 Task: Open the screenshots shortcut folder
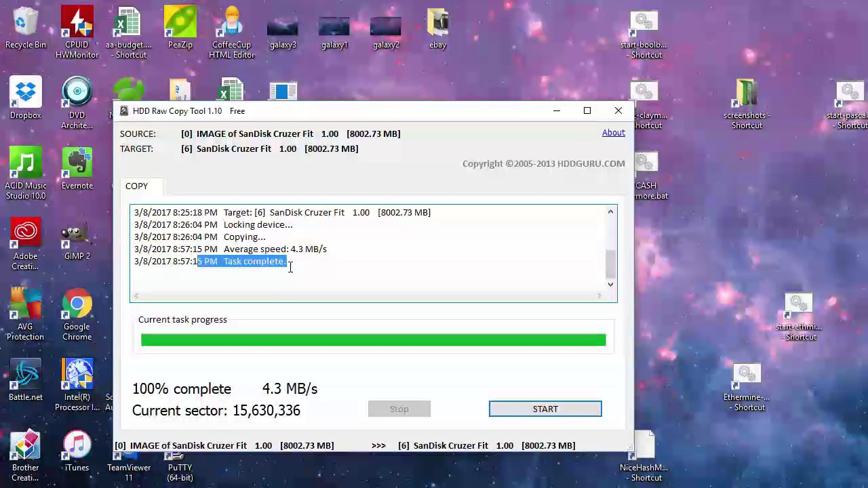pyautogui.click(x=747, y=103)
